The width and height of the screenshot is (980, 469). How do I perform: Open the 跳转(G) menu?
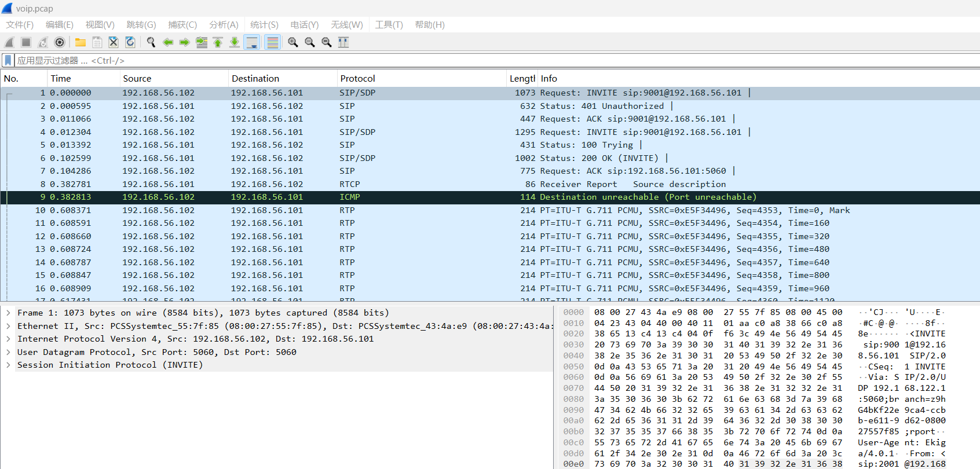(x=141, y=25)
